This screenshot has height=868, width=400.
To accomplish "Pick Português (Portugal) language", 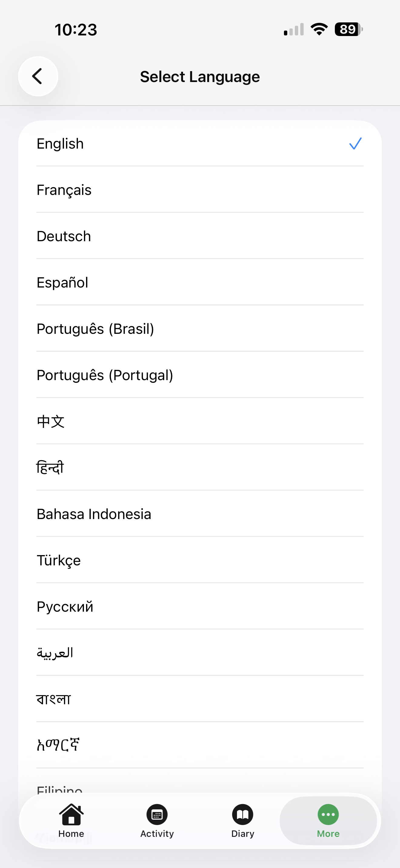I will point(105,375).
